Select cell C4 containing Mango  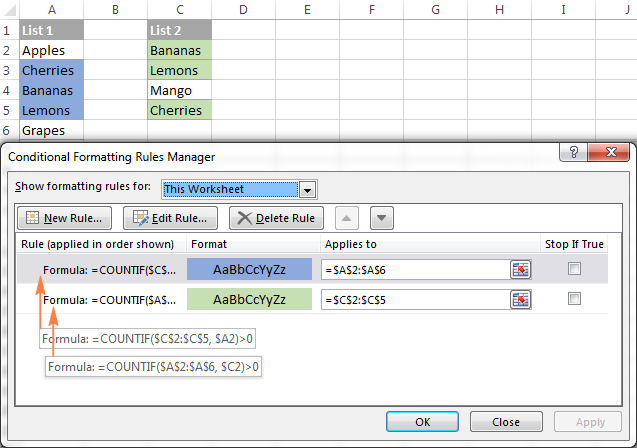180,91
